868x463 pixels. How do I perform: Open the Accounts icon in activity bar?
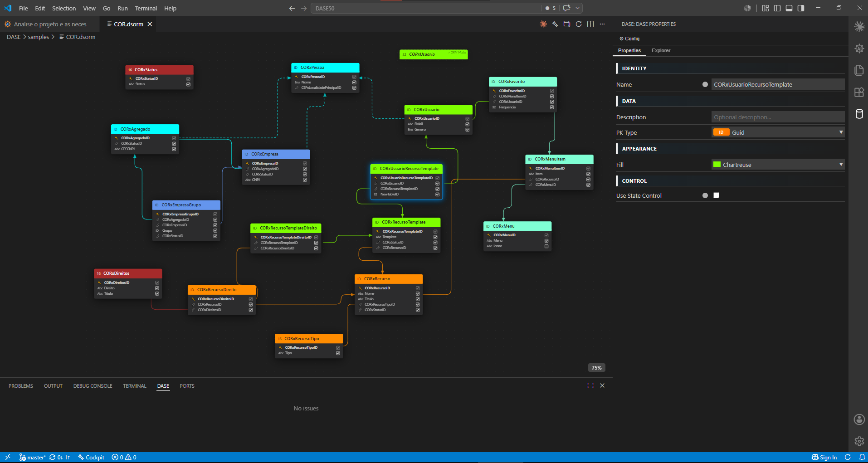pos(859,419)
